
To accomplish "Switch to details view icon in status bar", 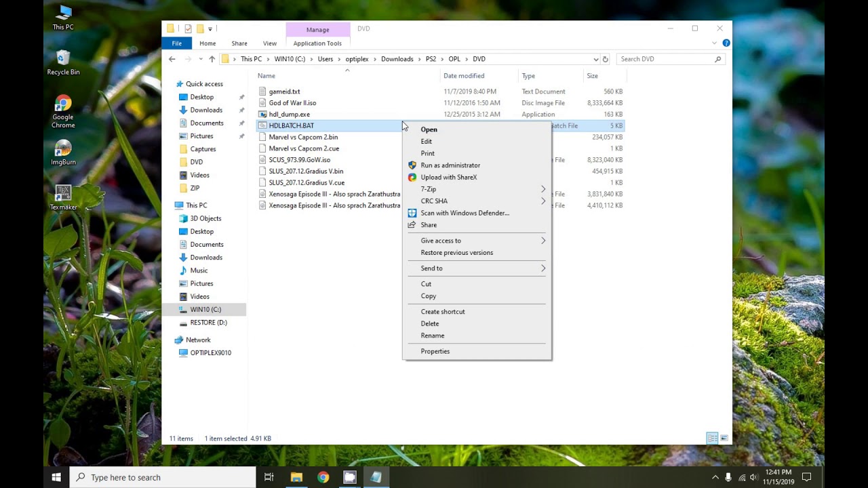I will pos(712,439).
